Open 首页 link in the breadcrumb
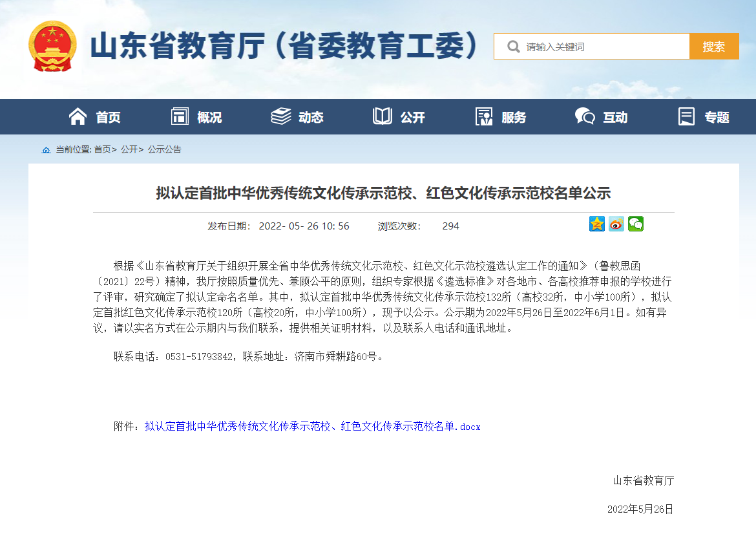 pos(102,149)
